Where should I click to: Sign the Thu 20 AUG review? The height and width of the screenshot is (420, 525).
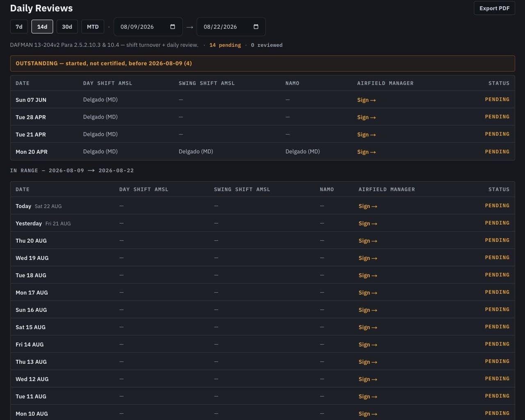[x=367, y=240]
